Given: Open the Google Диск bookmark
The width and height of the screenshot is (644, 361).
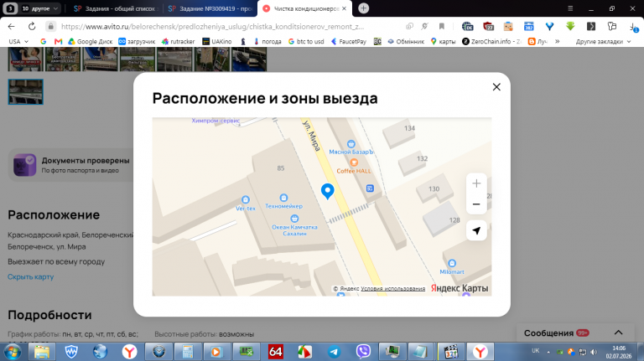Looking at the screenshot, I should click(x=90, y=41).
